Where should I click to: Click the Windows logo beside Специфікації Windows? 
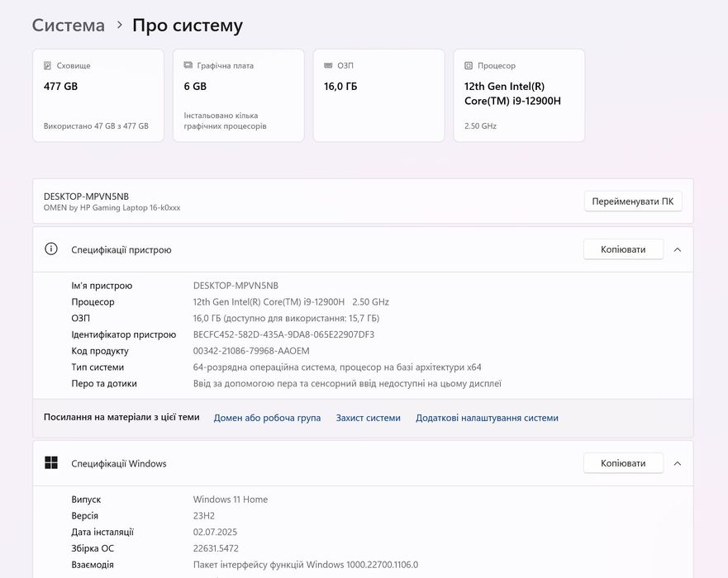pyautogui.click(x=51, y=463)
